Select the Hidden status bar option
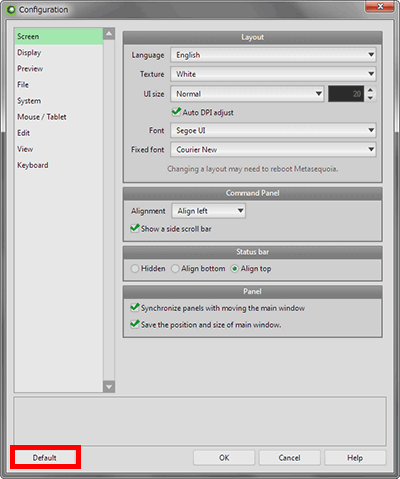Screen dimensions: 400x479 [135, 269]
